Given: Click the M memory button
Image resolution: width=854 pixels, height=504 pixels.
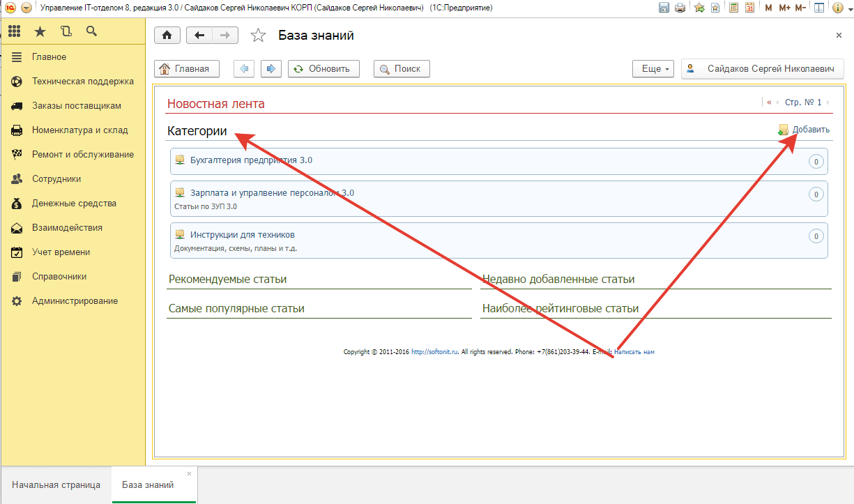Looking at the screenshot, I should click(768, 8).
